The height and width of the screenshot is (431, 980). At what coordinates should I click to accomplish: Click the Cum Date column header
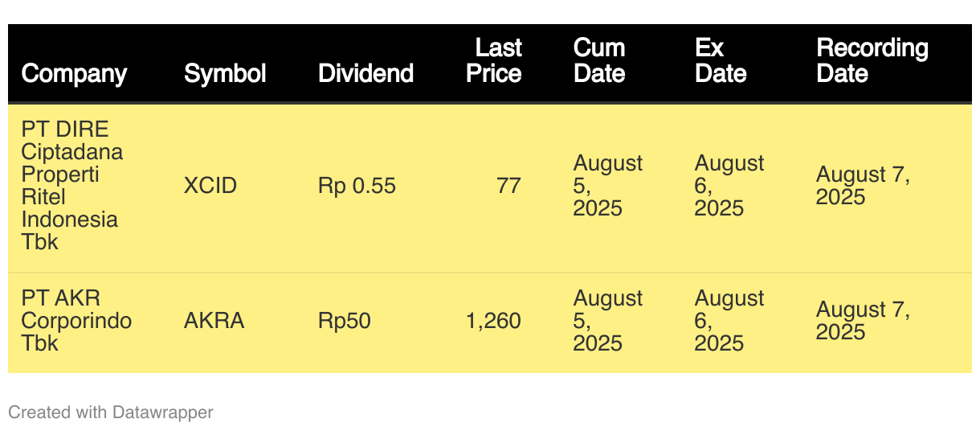pos(599,60)
